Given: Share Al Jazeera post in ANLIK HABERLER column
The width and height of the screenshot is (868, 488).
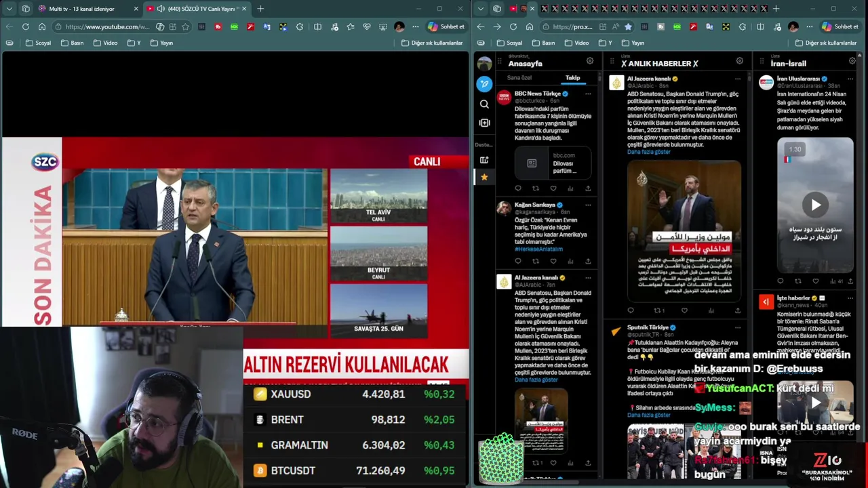Looking at the screenshot, I should (738, 310).
